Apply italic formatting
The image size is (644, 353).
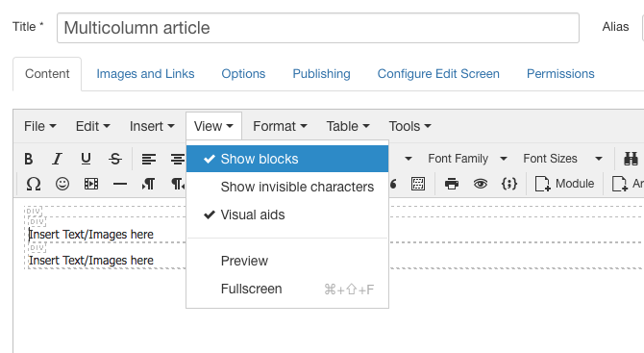pos(57,159)
